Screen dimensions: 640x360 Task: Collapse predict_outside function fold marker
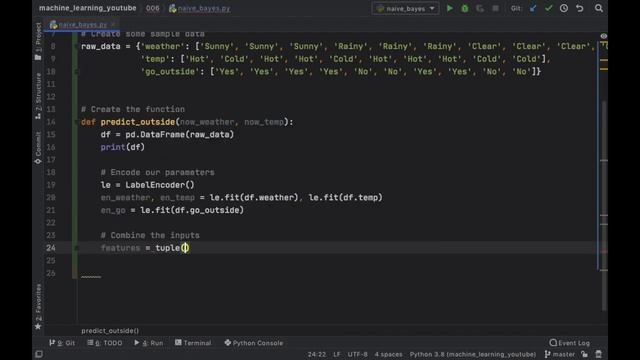click(76, 122)
